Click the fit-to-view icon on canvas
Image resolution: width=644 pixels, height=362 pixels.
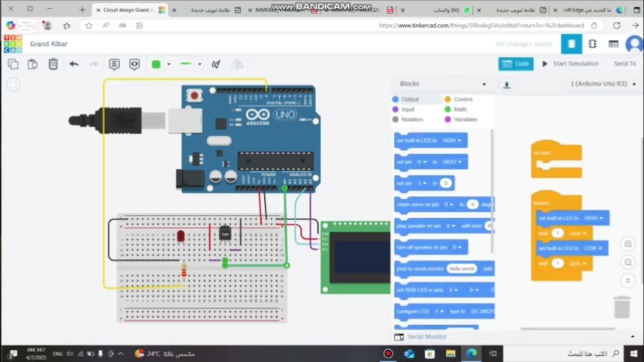[x=13, y=84]
